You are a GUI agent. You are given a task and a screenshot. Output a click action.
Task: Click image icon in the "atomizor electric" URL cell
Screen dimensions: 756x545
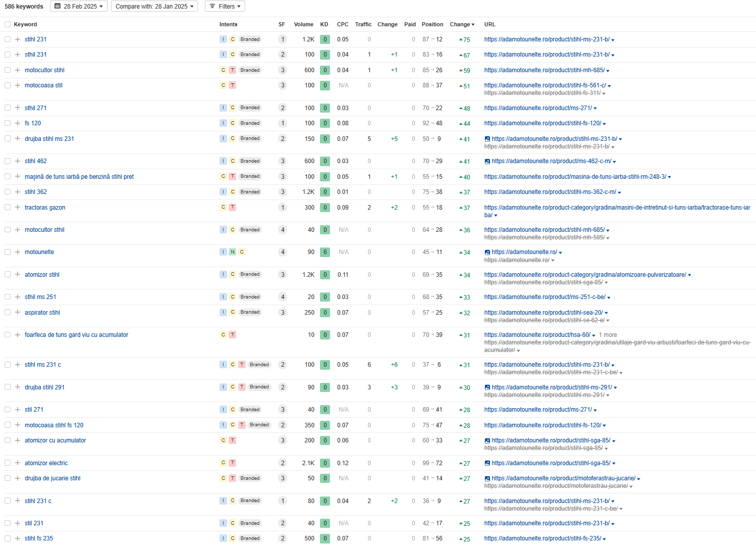(487, 463)
